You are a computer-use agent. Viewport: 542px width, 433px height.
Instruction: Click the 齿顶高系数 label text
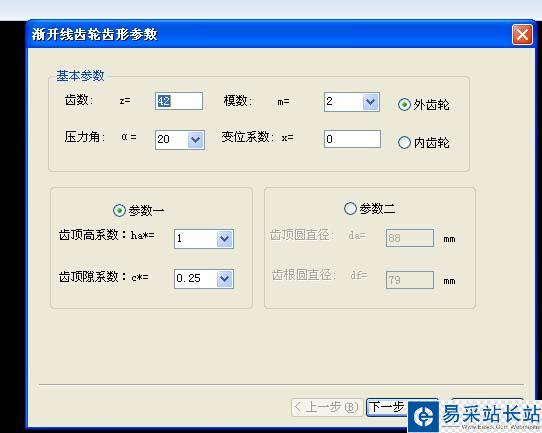pos(89,235)
